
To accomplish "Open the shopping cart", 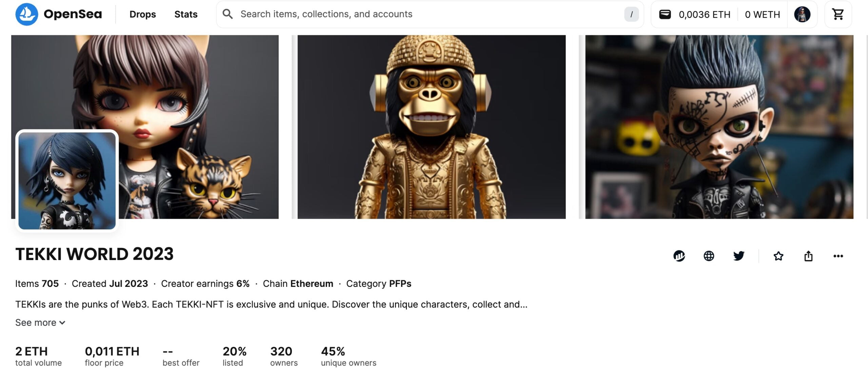I will coord(838,14).
